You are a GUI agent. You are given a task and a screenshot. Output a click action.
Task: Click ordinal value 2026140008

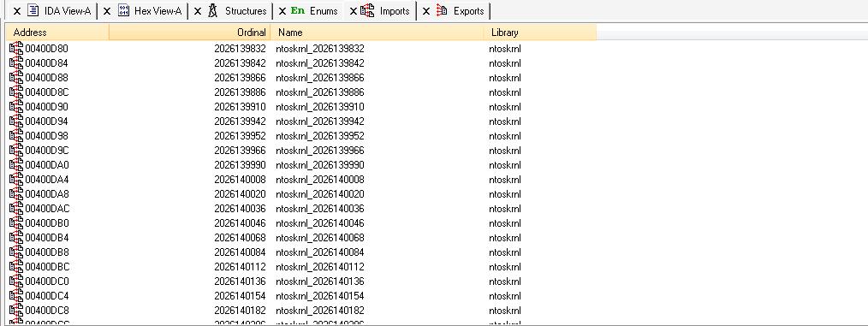pos(241,180)
